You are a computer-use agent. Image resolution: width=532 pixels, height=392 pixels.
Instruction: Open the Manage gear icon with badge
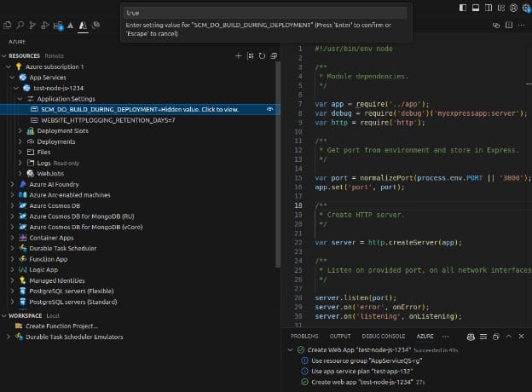click(x=527, y=9)
